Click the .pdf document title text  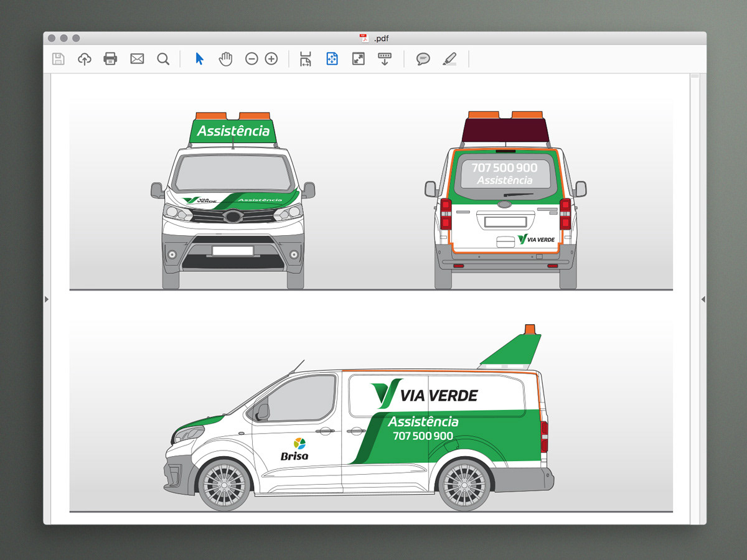point(381,39)
